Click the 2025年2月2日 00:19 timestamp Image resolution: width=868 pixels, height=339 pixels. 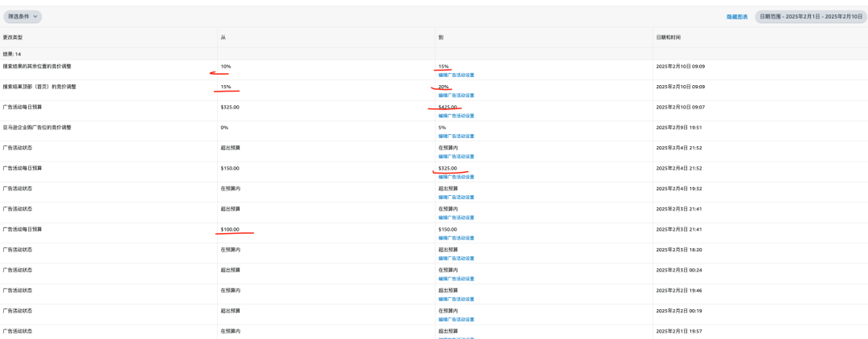(679, 310)
